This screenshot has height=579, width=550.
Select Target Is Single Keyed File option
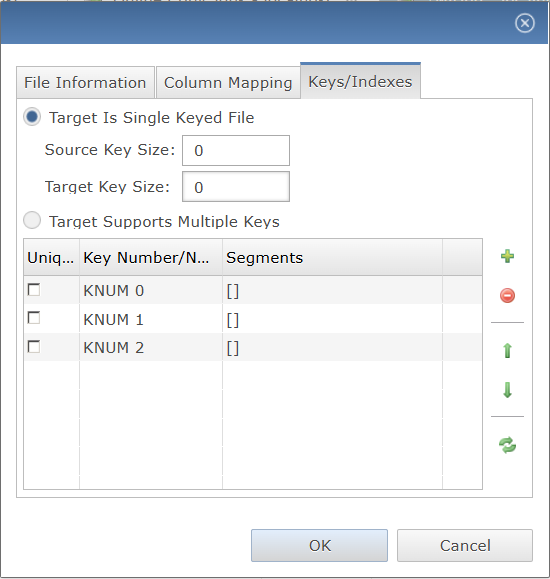pyautogui.click(x=32, y=117)
